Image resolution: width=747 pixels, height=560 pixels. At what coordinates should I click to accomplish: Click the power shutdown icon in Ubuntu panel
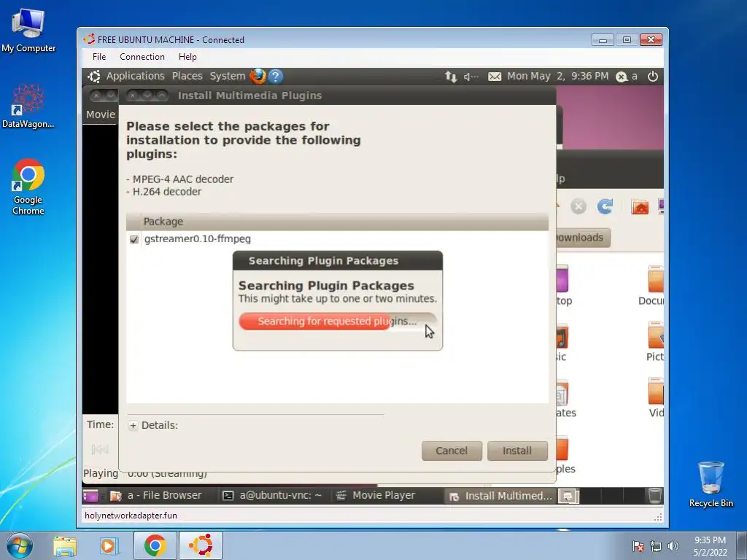(x=653, y=76)
